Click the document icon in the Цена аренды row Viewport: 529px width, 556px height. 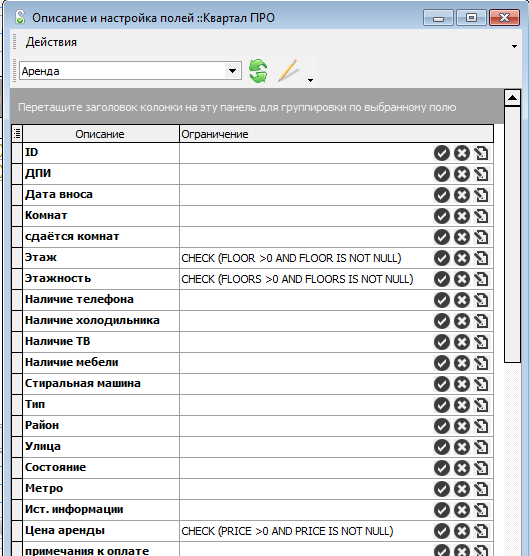482,531
